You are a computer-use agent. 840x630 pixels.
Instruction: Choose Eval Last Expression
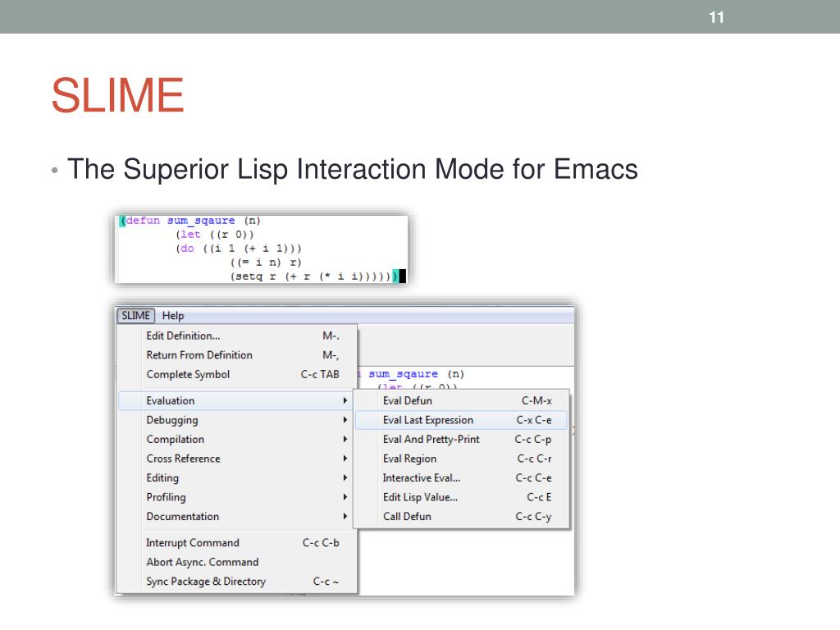point(461,420)
